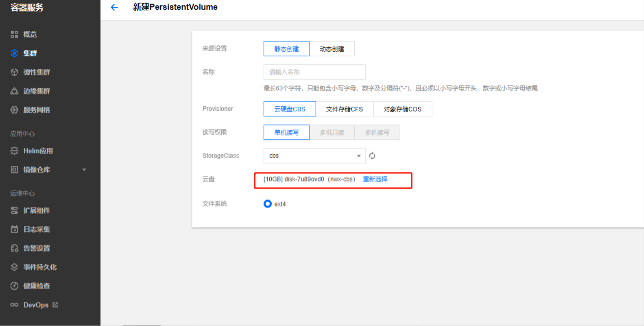Select 单机读写 access mode
The image size is (644, 326).
(x=286, y=132)
